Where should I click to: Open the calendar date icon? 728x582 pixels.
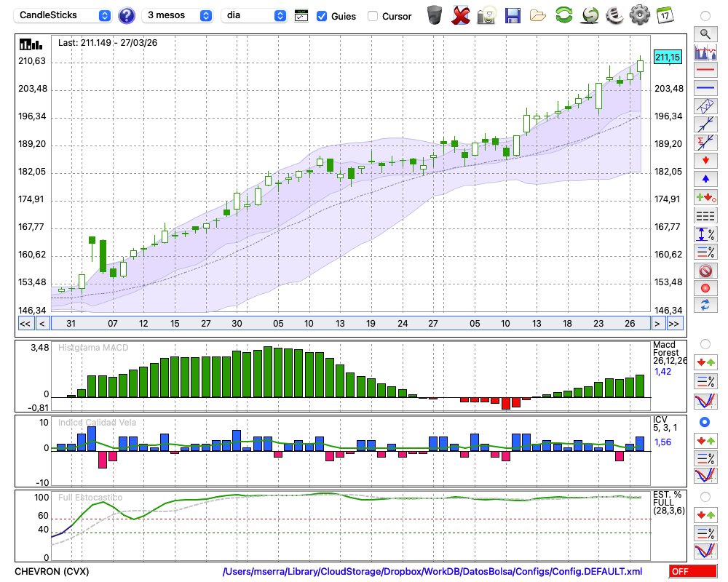point(664,15)
